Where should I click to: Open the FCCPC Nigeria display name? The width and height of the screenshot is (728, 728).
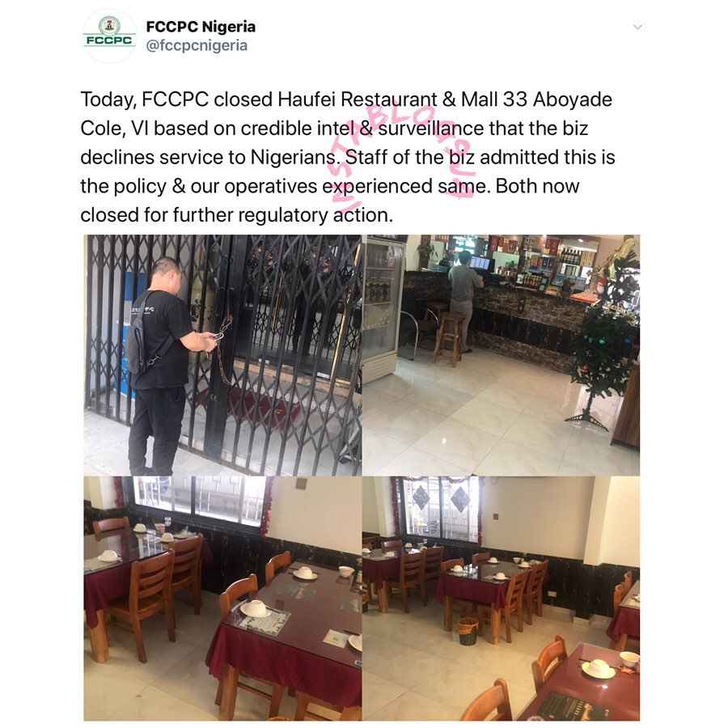[201, 27]
